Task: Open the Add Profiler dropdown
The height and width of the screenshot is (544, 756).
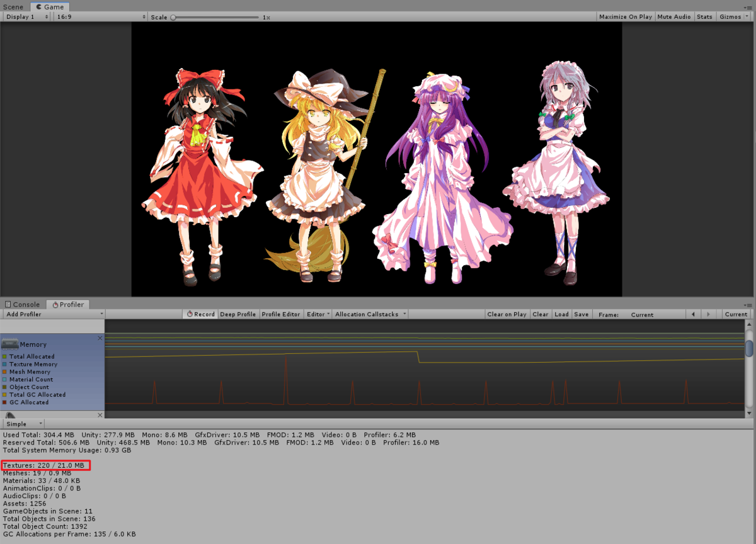Action: coord(54,314)
